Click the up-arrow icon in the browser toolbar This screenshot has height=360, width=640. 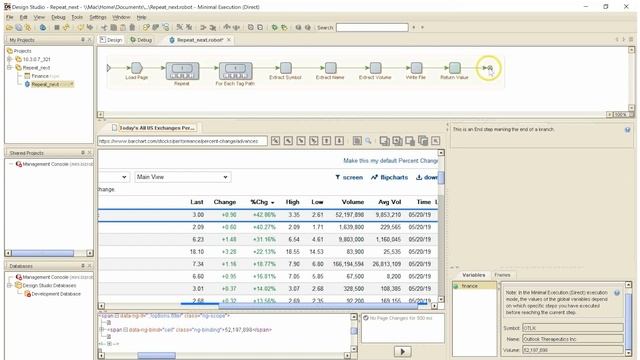tap(326, 141)
